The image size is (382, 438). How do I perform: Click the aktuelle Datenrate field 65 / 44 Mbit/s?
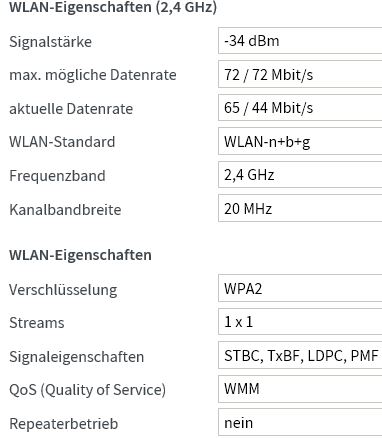point(300,108)
